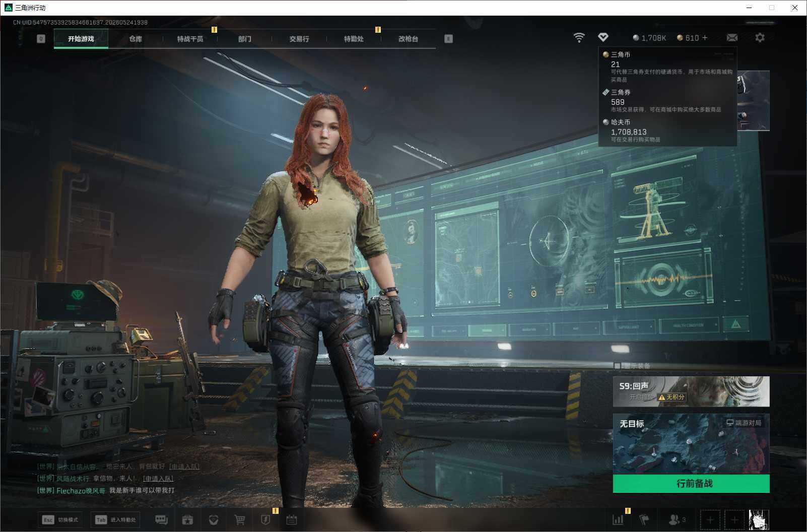Add 三角币 with the plus button
Image resolution: width=807 pixels, height=532 pixels.
coord(705,38)
